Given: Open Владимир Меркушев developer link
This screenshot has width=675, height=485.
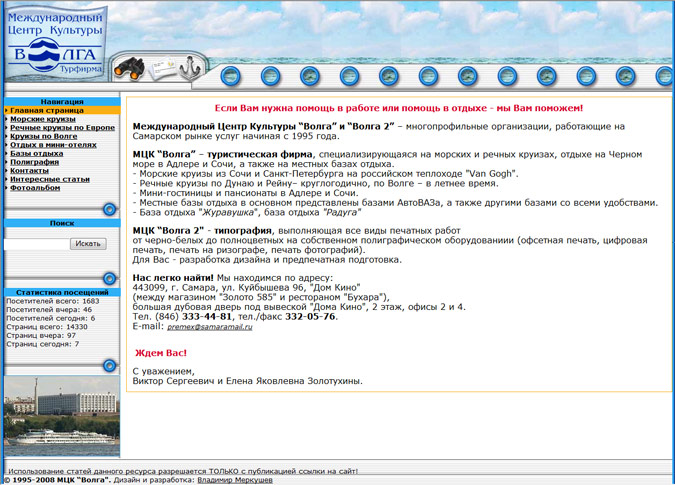Looking at the screenshot, I should 235,480.
